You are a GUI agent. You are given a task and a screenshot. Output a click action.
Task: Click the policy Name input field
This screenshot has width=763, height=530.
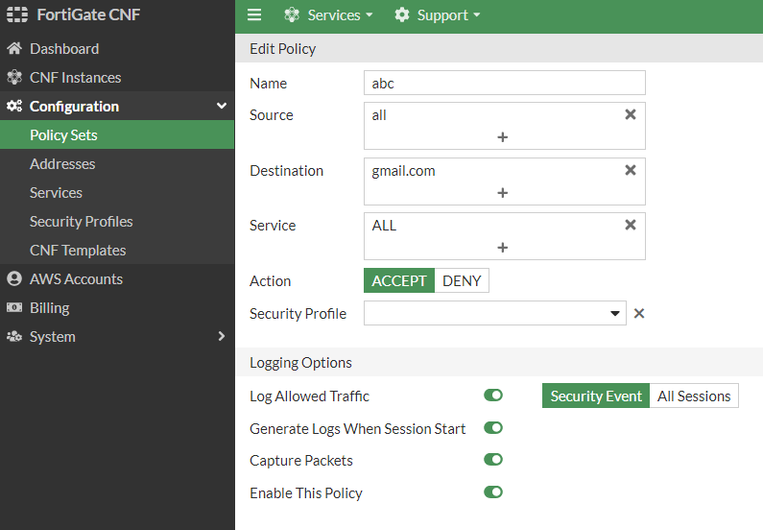point(504,83)
